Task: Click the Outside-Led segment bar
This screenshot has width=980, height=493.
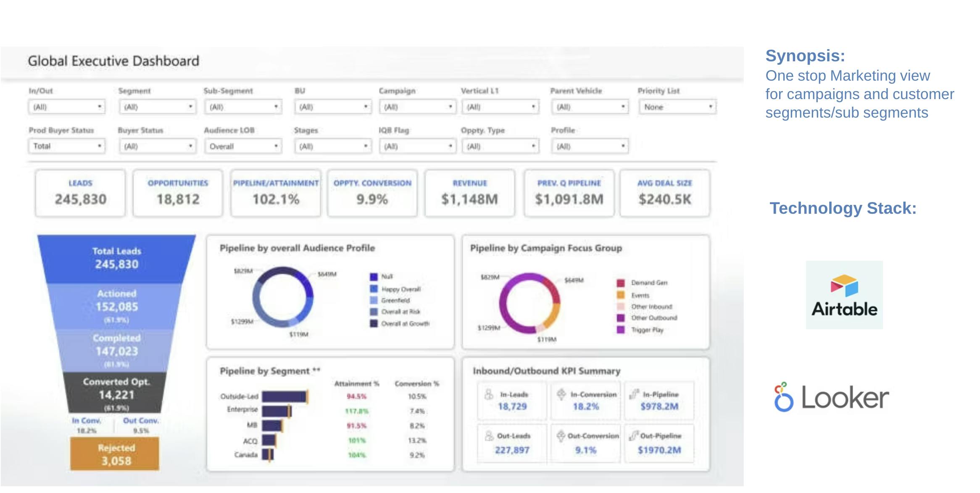Action: pyautogui.click(x=285, y=396)
